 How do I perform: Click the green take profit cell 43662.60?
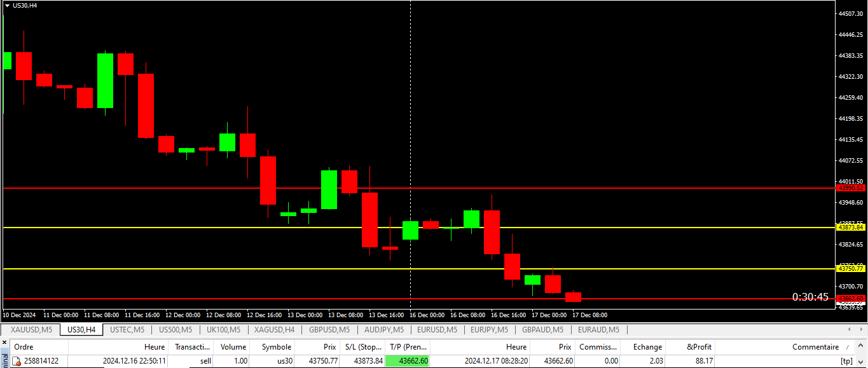(408, 361)
